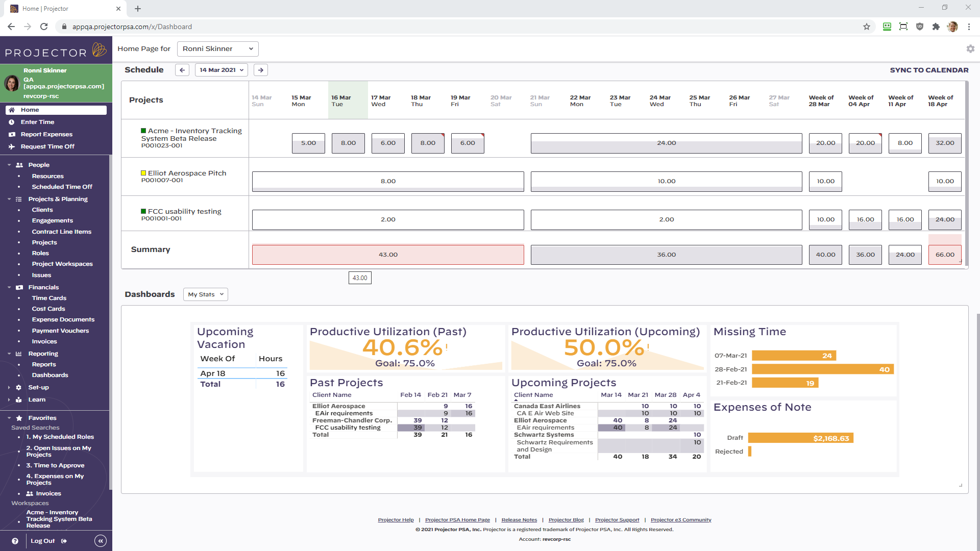Click the Enter Time clock icon
Image resolution: width=980 pixels, height=551 pixels.
(x=12, y=122)
